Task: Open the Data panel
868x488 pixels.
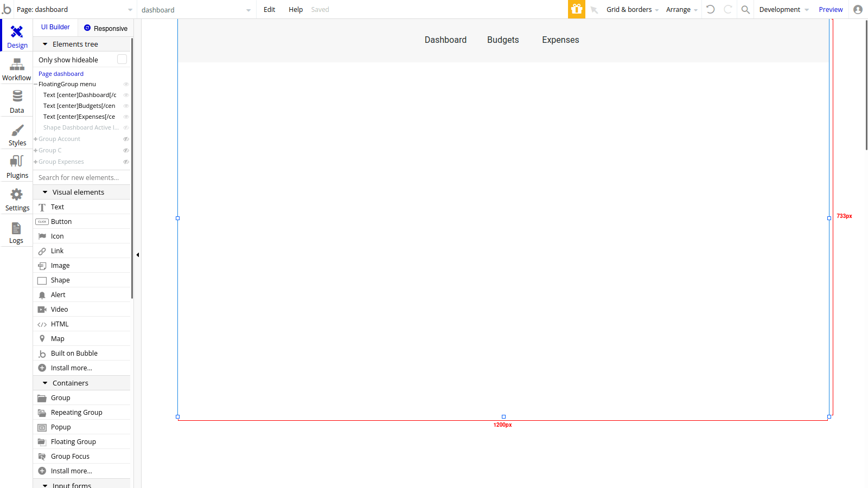Action: point(16,102)
